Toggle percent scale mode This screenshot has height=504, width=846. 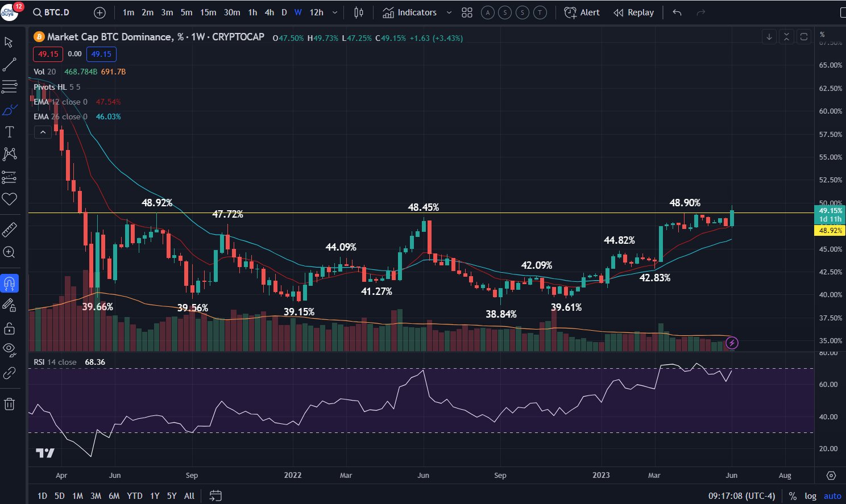[793, 496]
